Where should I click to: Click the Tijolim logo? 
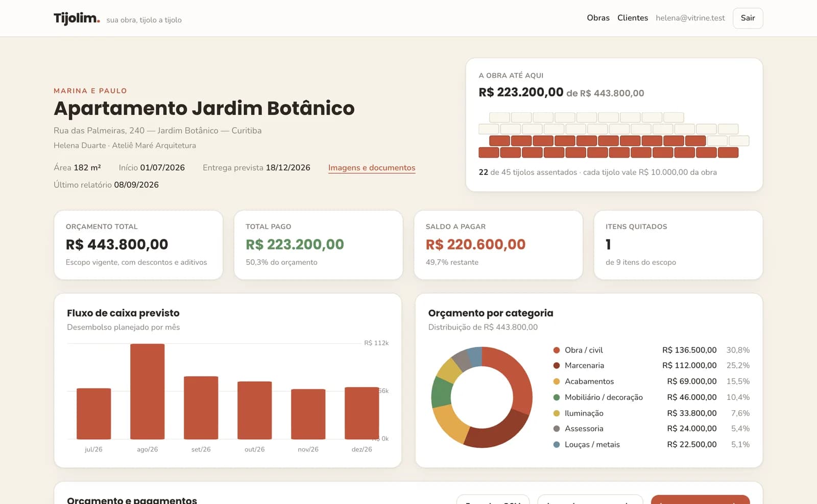(77, 18)
